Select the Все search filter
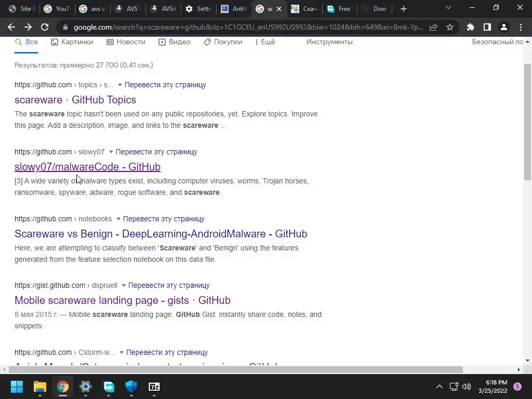 pos(26,42)
